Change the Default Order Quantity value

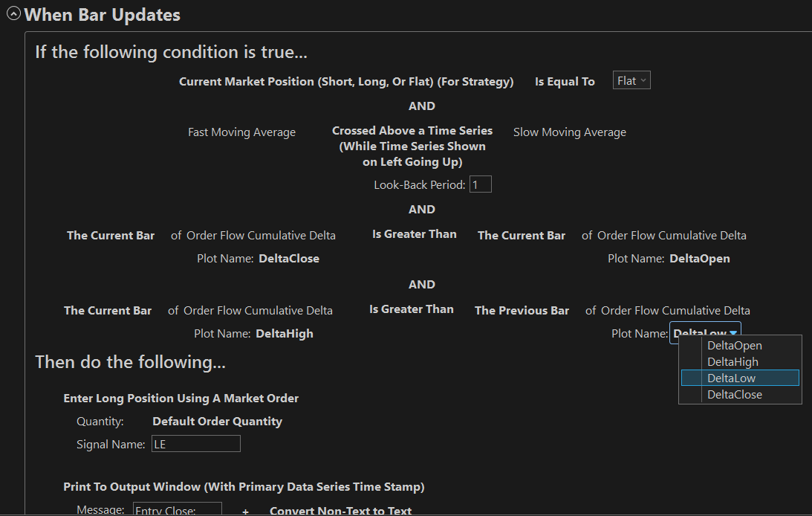coord(217,421)
